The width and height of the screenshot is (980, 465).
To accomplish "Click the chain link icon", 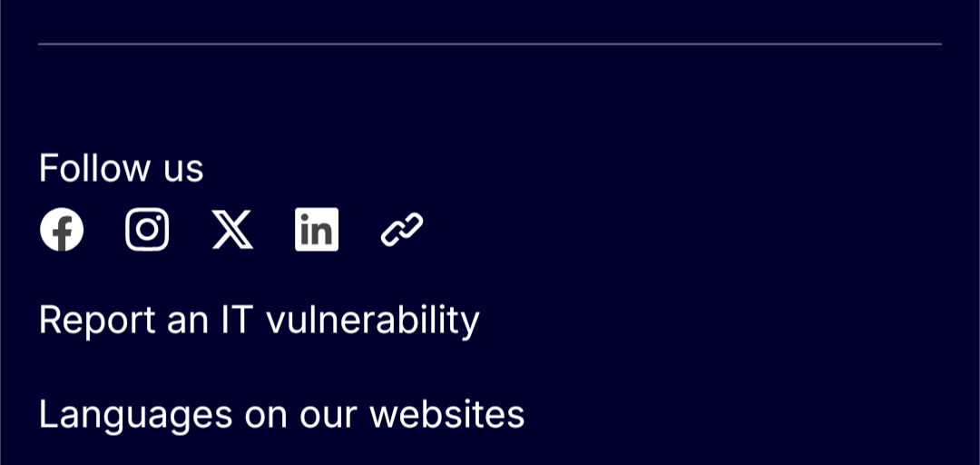I will [402, 230].
